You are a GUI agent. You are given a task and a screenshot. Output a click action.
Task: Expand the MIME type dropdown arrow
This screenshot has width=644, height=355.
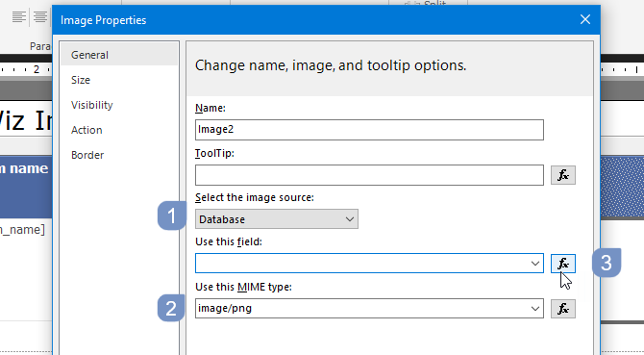pos(534,309)
